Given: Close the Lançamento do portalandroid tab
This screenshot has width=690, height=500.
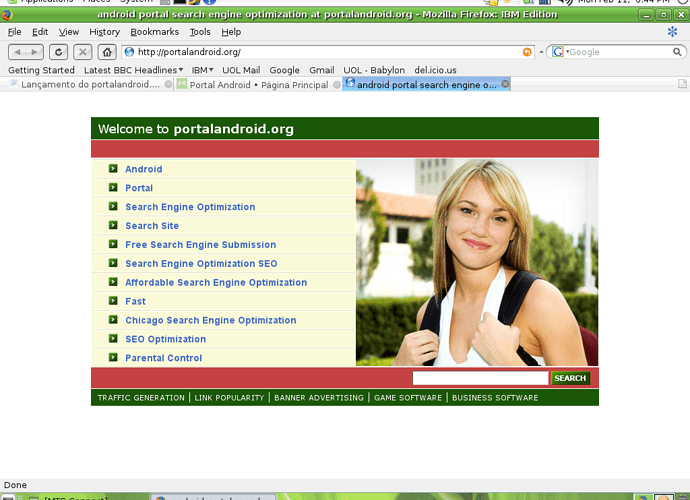Looking at the screenshot, I should click(168, 84).
